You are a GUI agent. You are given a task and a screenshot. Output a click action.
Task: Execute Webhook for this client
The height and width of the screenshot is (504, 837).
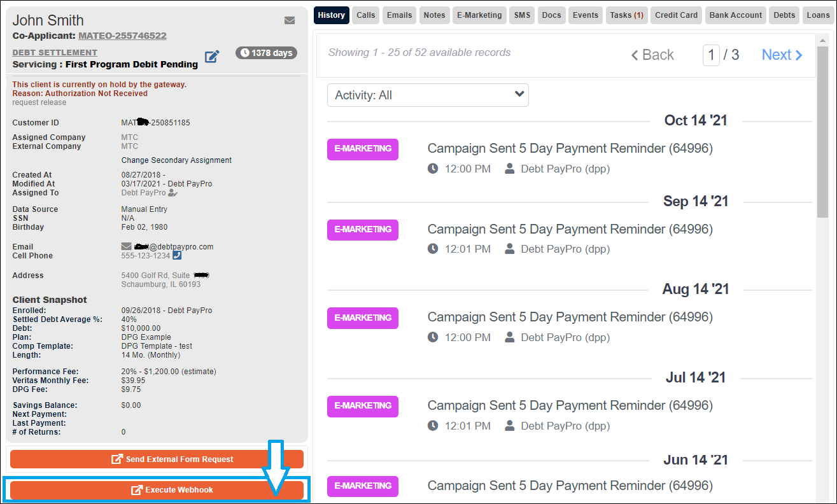pos(157,490)
